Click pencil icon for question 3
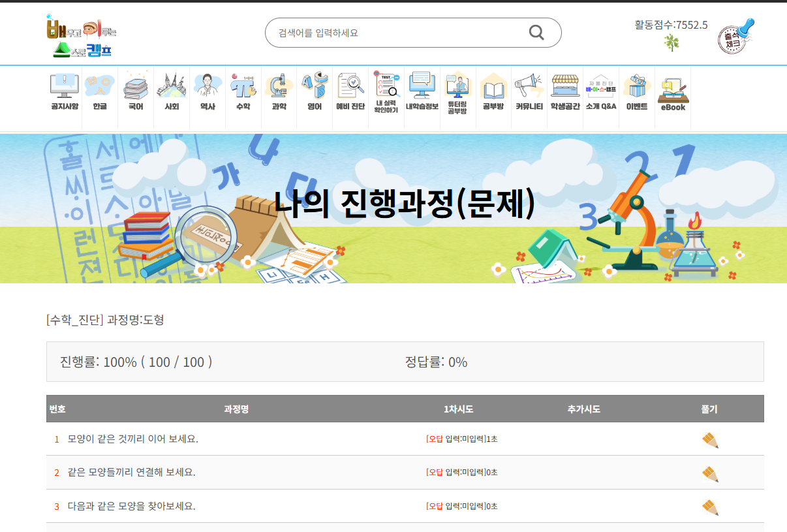The width and height of the screenshot is (787, 532). (710, 507)
